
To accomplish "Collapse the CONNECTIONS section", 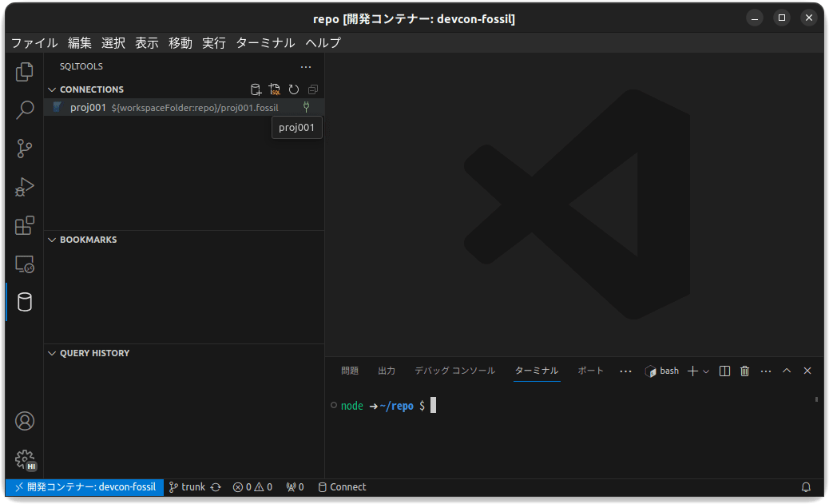I will tap(52, 89).
